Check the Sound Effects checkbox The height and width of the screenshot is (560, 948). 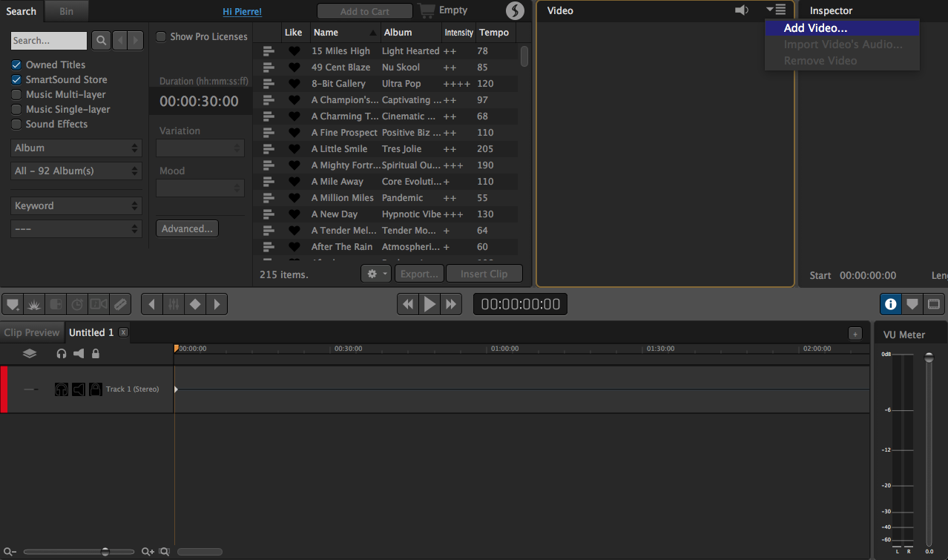tap(16, 124)
